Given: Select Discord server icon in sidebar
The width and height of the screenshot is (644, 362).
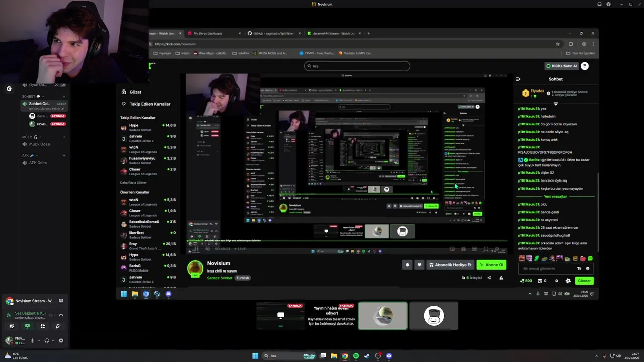Looking at the screenshot, I should click(9, 89).
